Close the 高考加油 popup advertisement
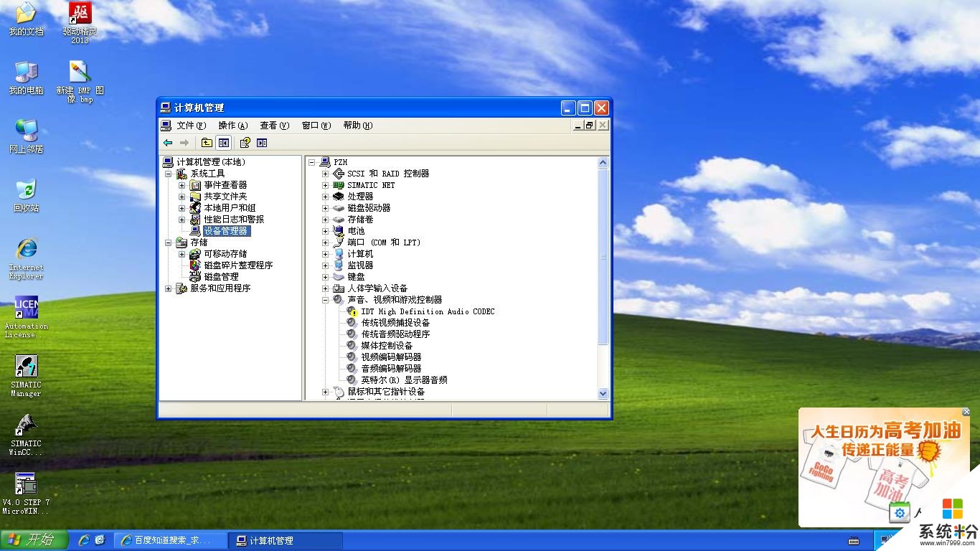 (x=966, y=413)
